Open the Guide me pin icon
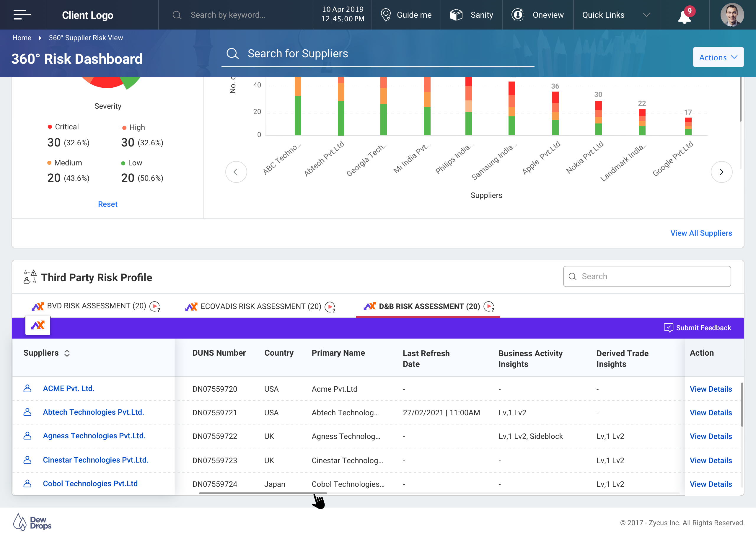 385,15
